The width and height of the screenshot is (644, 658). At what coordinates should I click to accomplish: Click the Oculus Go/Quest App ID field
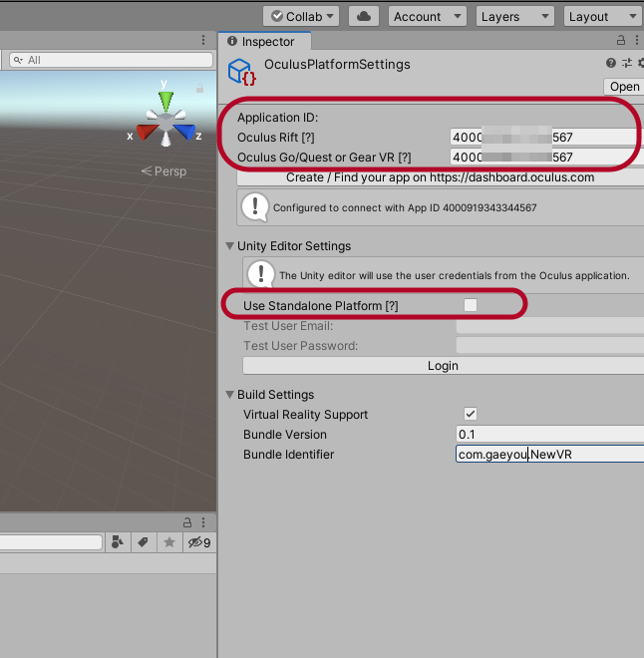[x=546, y=157]
